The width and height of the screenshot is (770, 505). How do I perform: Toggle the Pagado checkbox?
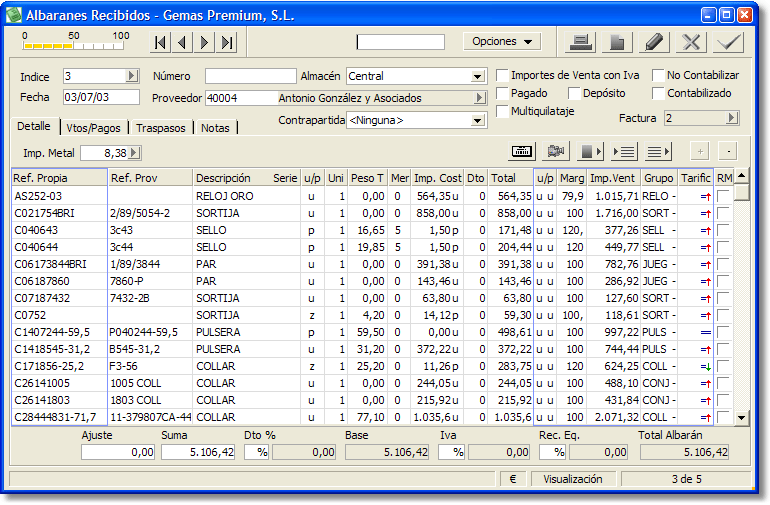click(x=502, y=93)
